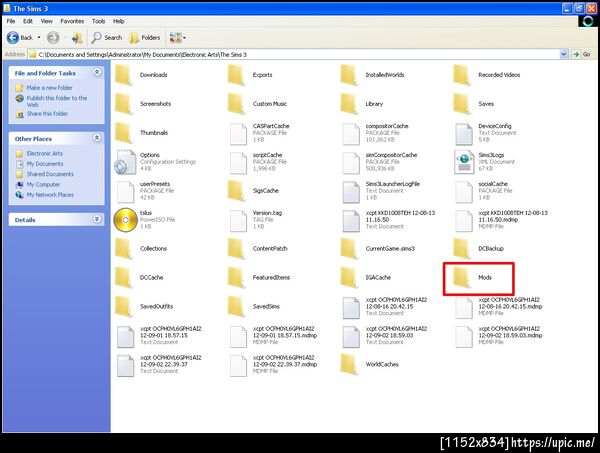Click the address bar path field
The height and width of the screenshot is (453, 600).
(x=294, y=54)
